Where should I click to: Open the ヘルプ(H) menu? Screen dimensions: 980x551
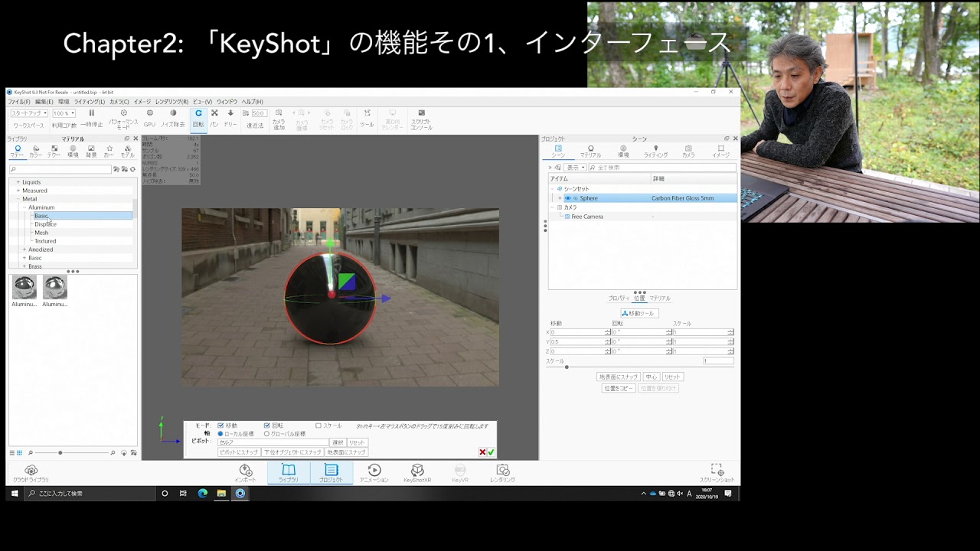coord(252,102)
